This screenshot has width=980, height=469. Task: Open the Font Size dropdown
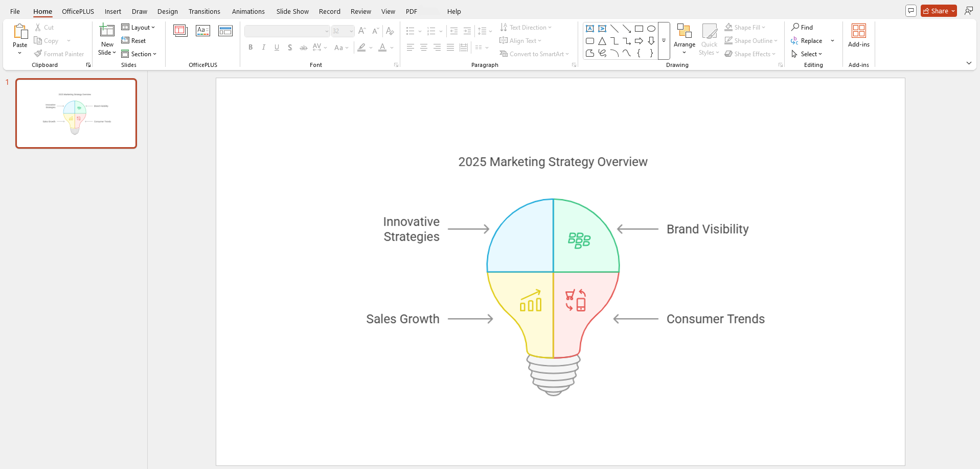pyautogui.click(x=351, y=31)
